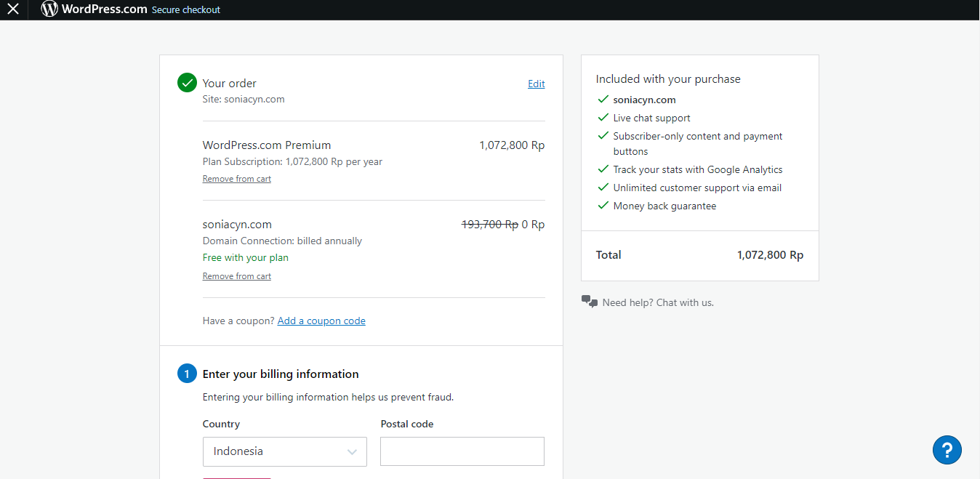
Task: Click the Included with your purchase heading
Action: (668, 79)
